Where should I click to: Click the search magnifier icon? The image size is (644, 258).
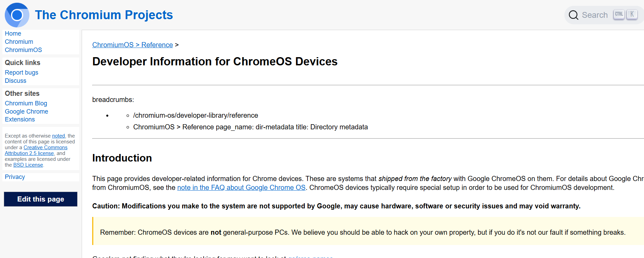573,15
